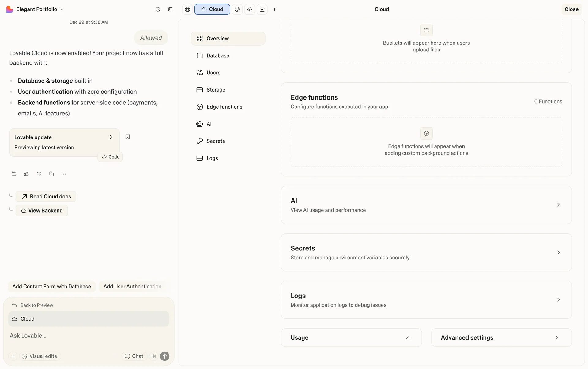588x369 pixels.
Task: Click the View Backend button
Action: pyautogui.click(x=42, y=211)
